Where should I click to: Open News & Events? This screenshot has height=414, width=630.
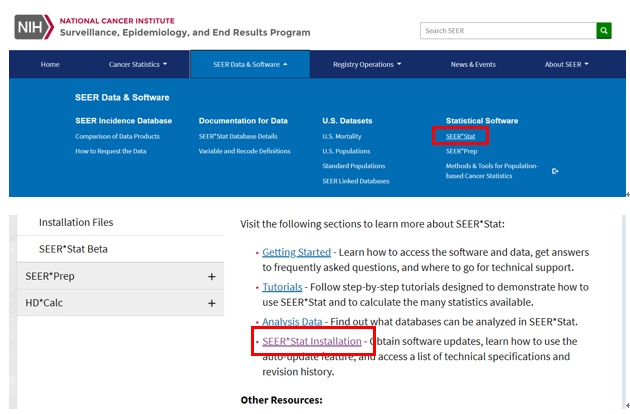click(473, 64)
